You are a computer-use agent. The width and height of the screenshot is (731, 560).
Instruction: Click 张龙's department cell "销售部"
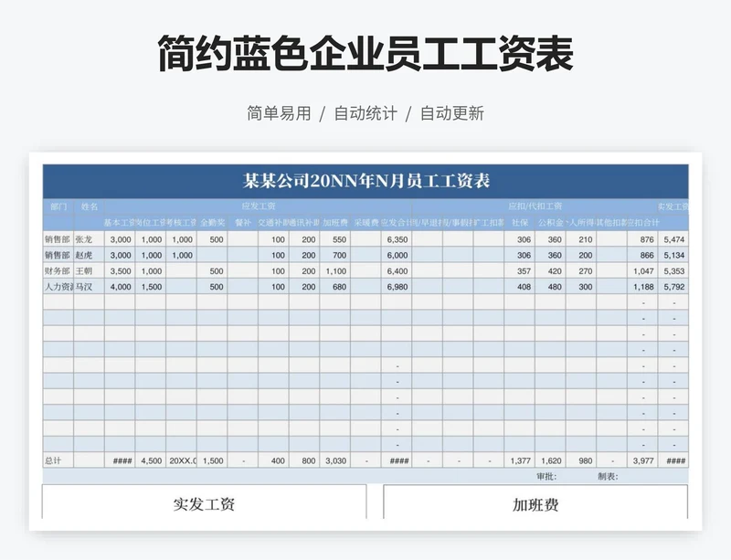tap(58, 239)
